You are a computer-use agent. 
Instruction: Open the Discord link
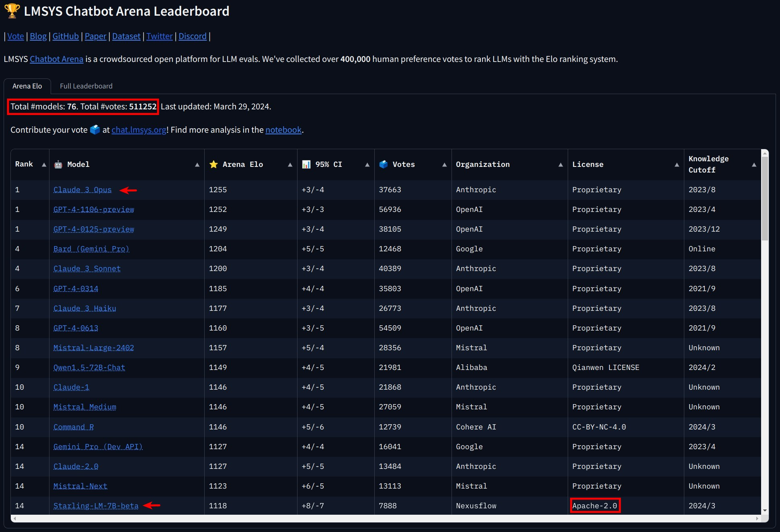193,36
